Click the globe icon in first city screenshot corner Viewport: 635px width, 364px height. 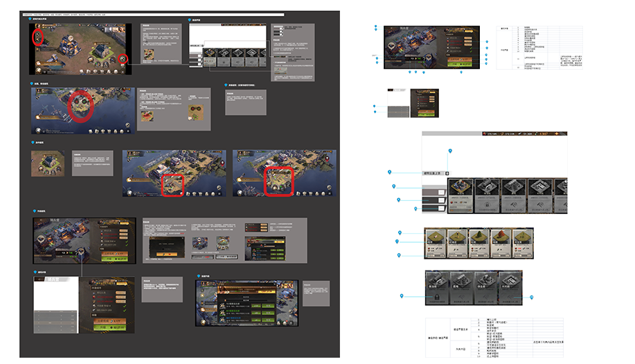(39, 70)
